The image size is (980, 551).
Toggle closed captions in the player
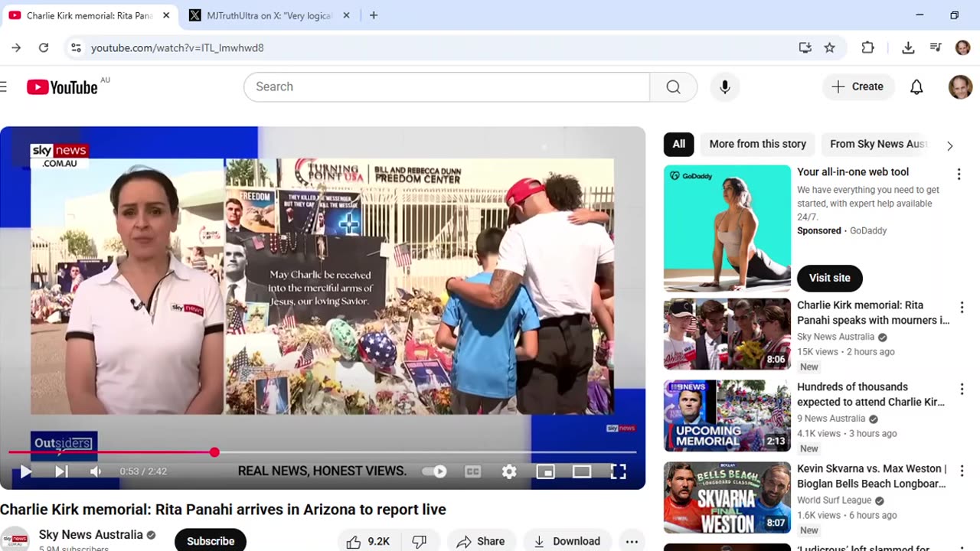(473, 471)
